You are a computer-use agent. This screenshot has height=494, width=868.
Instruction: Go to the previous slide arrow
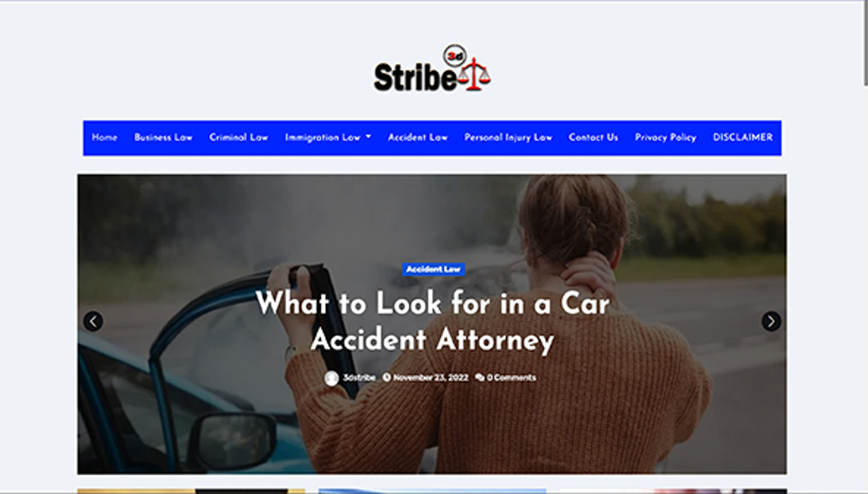[93, 321]
